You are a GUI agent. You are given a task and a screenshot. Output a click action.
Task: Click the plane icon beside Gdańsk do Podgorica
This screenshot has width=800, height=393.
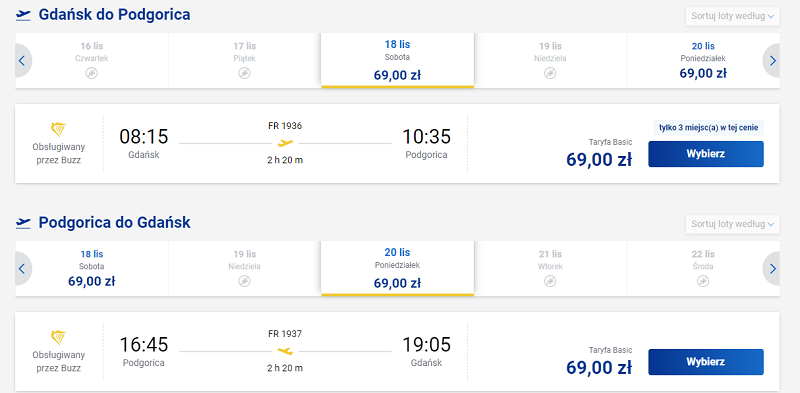(23, 15)
